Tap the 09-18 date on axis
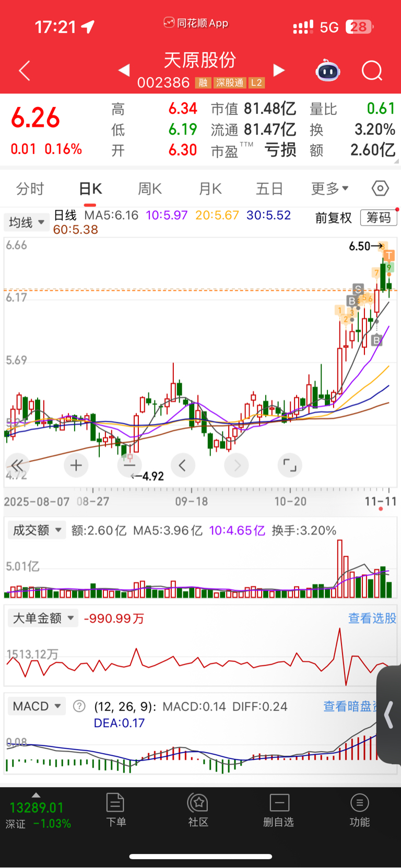 pos(191,502)
